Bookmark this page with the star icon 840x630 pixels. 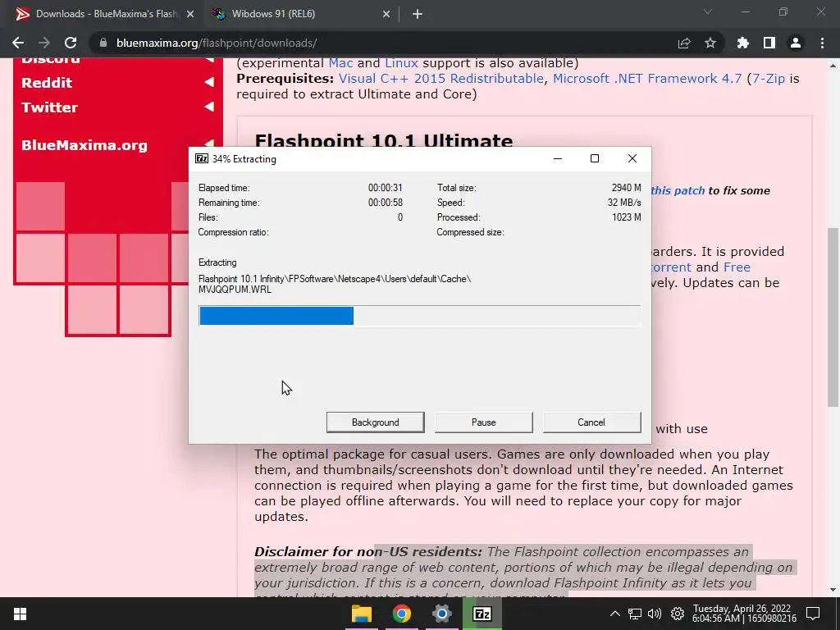(710, 43)
